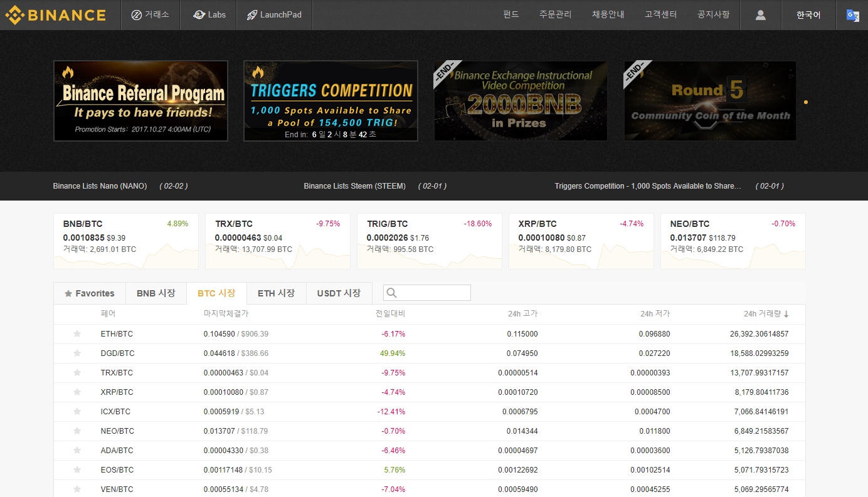Switch to the ETH 시장 tab
Image resolution: width=868 pixels, height=497 pixels.
coord(277,293)
